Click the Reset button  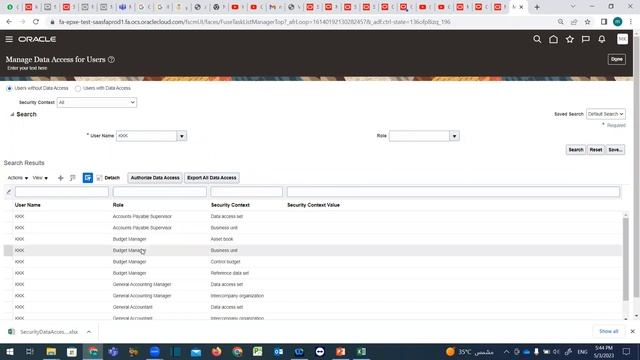[x=596, y=150]
